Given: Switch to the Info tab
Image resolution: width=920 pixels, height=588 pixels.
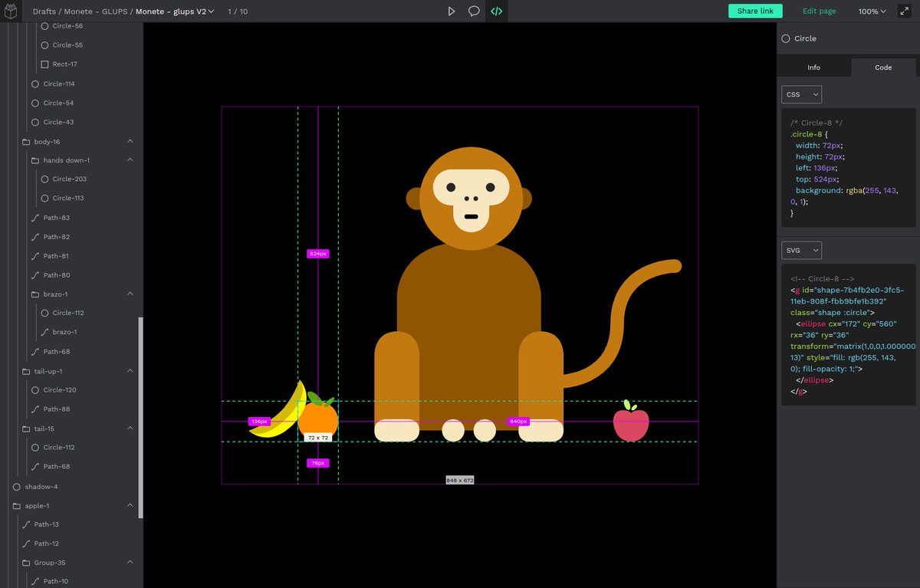Looking at the screenshot, I should point(813,67).
